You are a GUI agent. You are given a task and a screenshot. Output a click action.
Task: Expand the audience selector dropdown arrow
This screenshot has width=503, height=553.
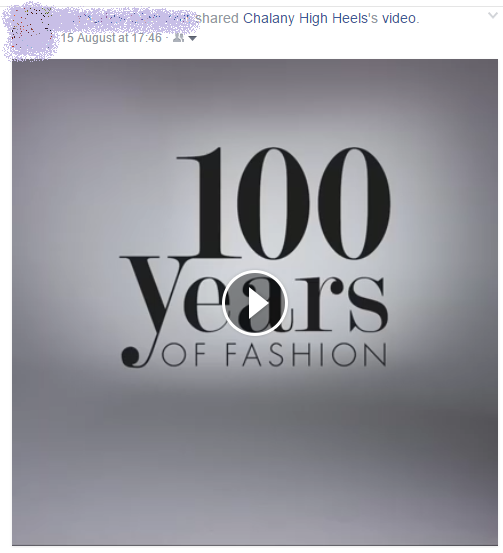click(192, 38)
